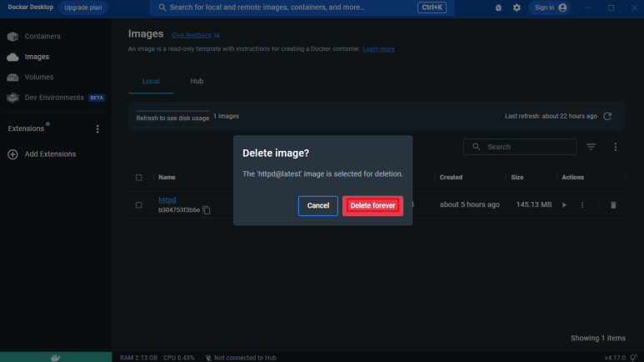The width and height of the screenshot is (644, 362).
Task: Focus the top global search field
Action: click(302, 8)
